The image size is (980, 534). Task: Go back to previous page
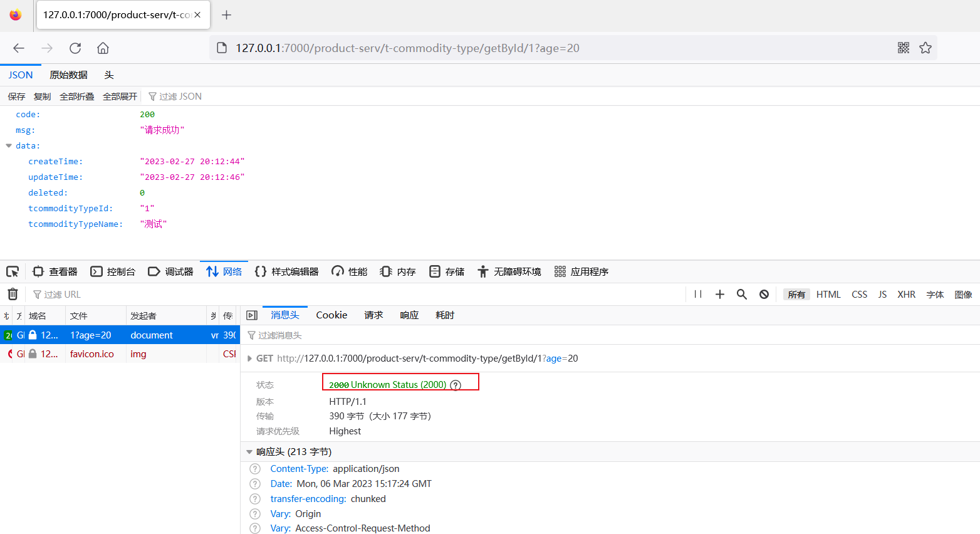[19, 48]
